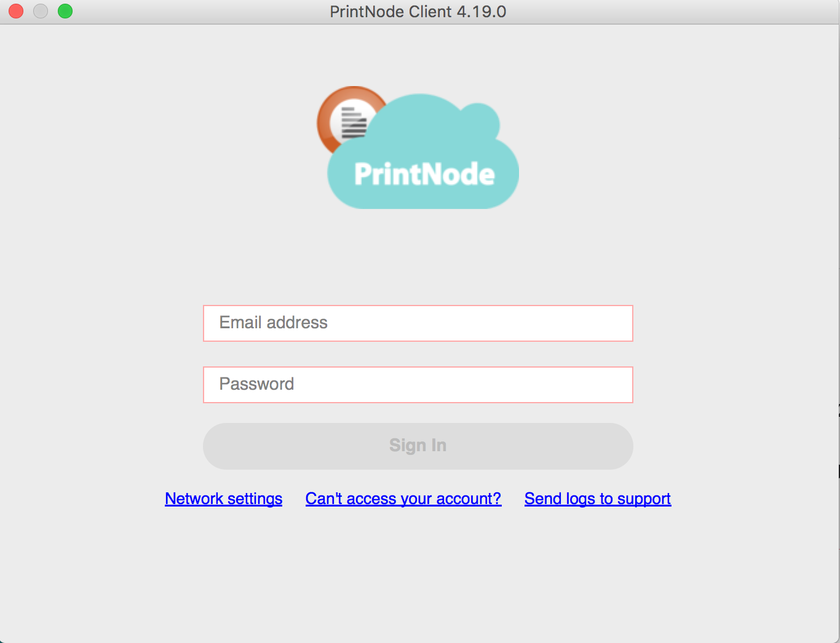Click the grey Sign In label text
840x643 pixels.
pyautogui.click(x=418, y=446)
